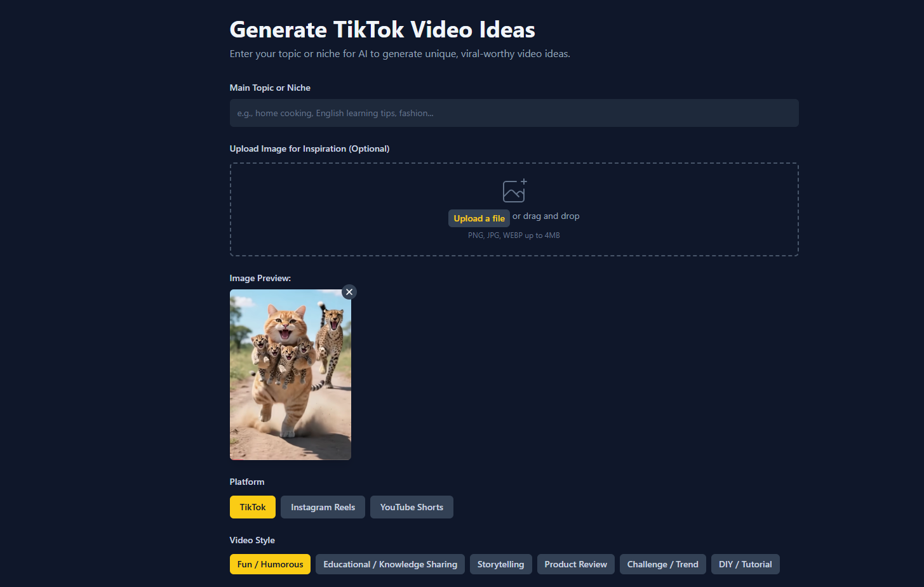
Task: Focus the Main Topic or Niche field
Action: point(514,113)
